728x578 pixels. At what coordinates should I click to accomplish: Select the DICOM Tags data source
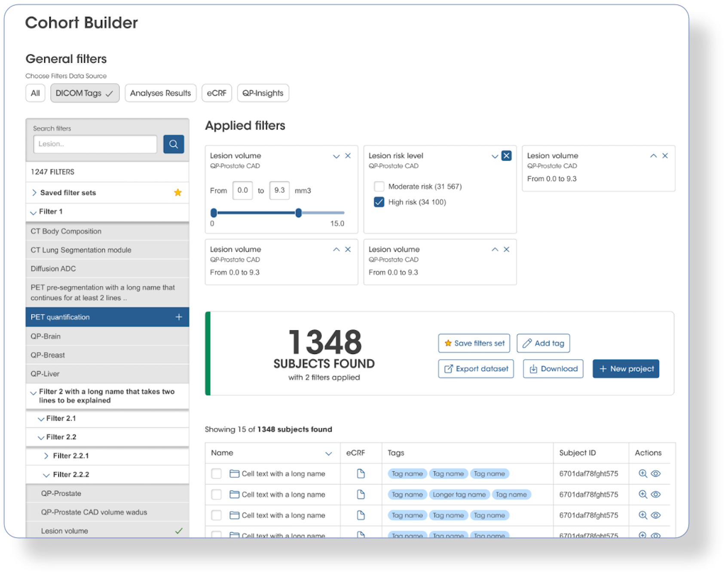pos(85,93)
